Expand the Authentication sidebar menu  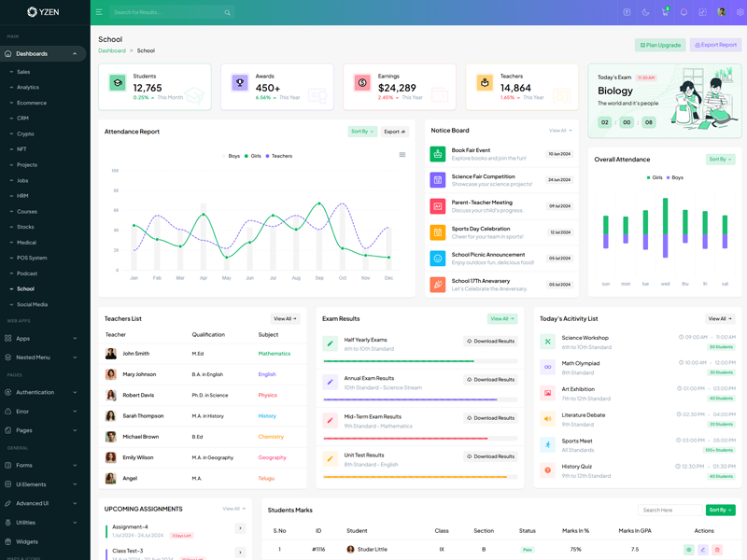[x=43, y=392]
